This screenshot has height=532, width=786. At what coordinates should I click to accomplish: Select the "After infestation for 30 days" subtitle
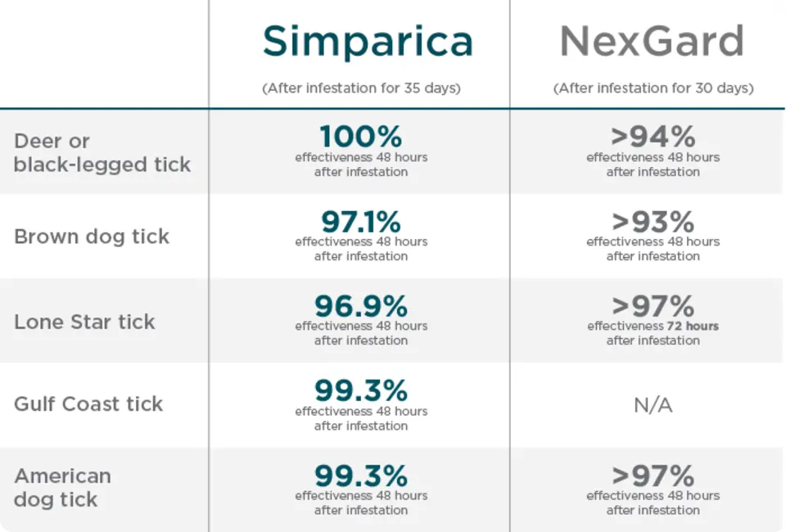(x=653, y=88)
